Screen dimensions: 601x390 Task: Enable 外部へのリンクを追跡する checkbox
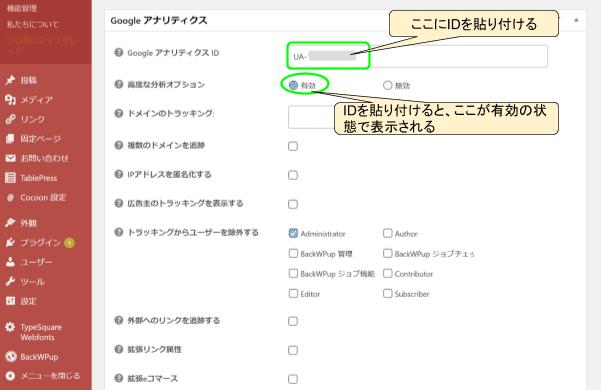[293, 321]
